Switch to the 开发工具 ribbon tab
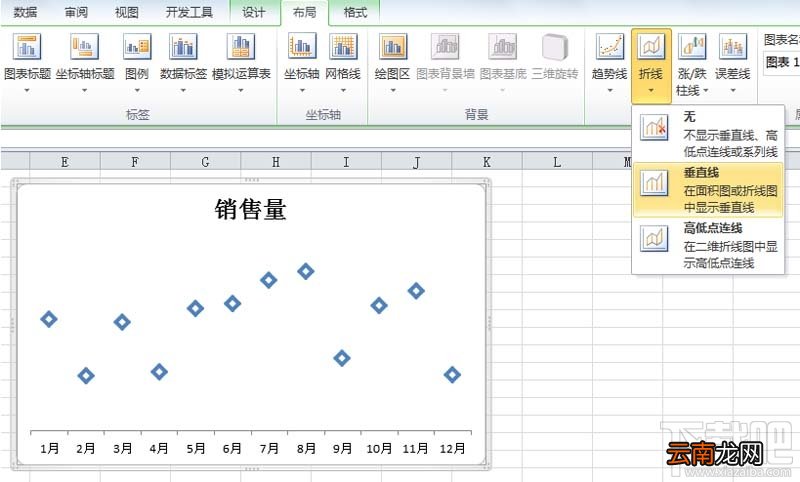The image size is (800, 482). 189,12
